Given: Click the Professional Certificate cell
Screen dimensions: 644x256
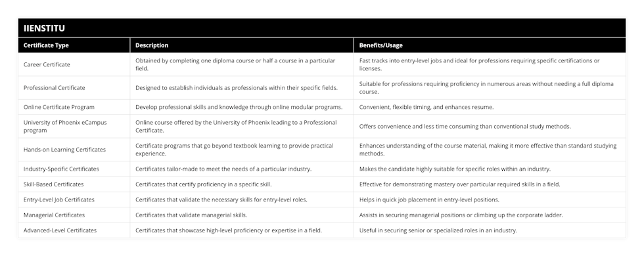Looking at the screenshot, I should (74, 88).
